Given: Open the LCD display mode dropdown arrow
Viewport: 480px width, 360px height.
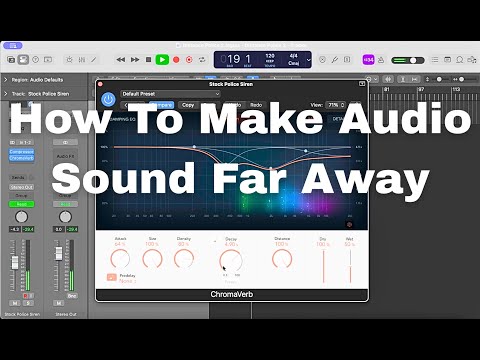Looking at the screenshot, I should [308, 60].
